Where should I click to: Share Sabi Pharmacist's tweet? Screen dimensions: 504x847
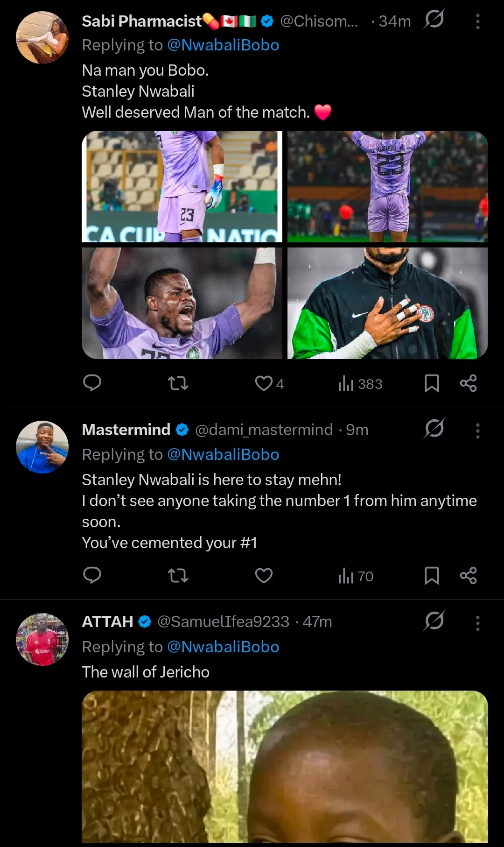(x=468, y=383)
